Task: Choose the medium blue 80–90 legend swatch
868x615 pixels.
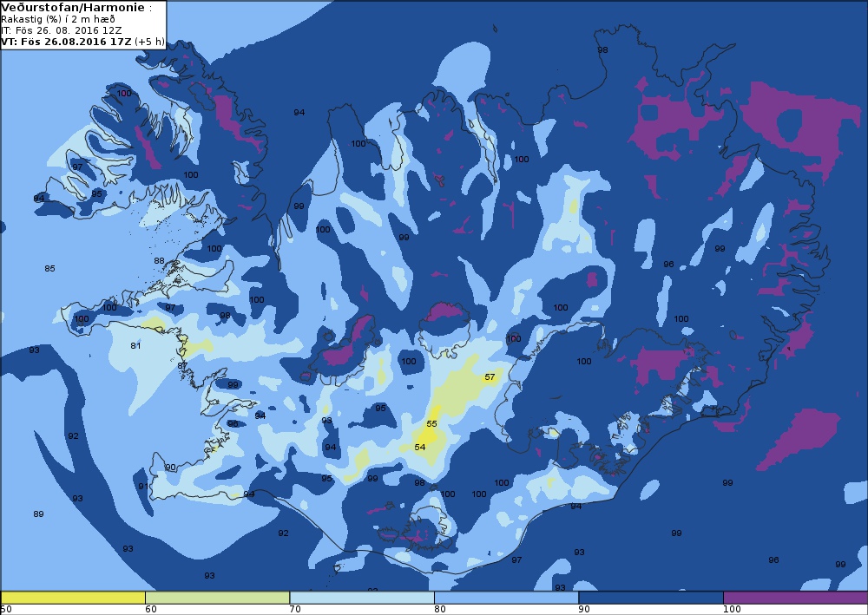Action: (x=507, y=598)
